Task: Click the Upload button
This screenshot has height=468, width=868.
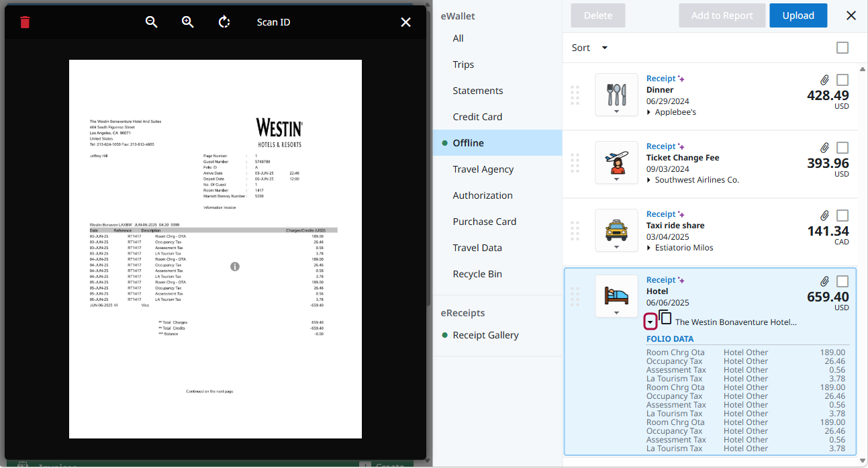Action: pos(798,15)
